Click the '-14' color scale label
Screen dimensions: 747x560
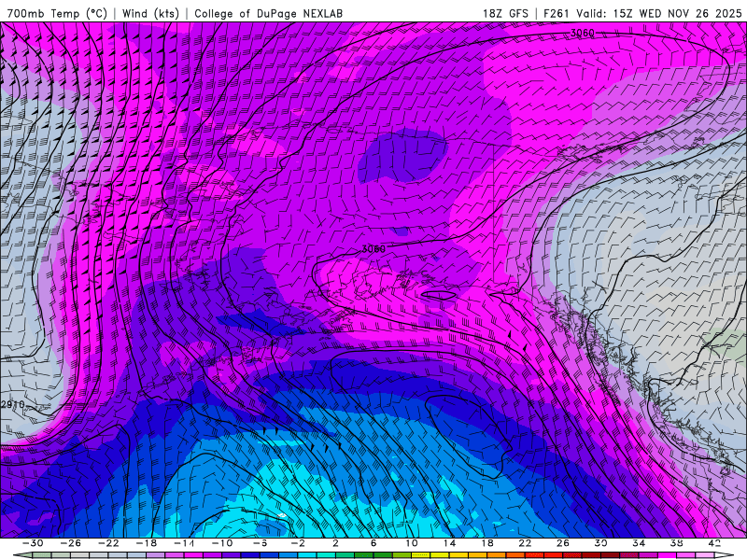(184, 543)
